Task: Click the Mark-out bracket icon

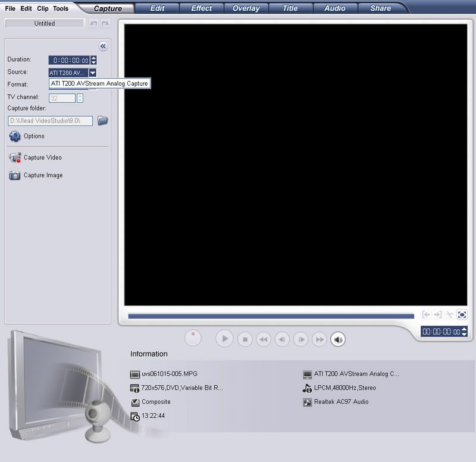Action: point(437,315)
